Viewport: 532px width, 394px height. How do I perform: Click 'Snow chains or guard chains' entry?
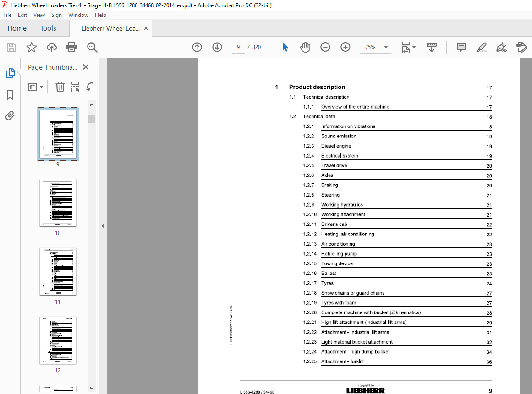tap(353, 293)
